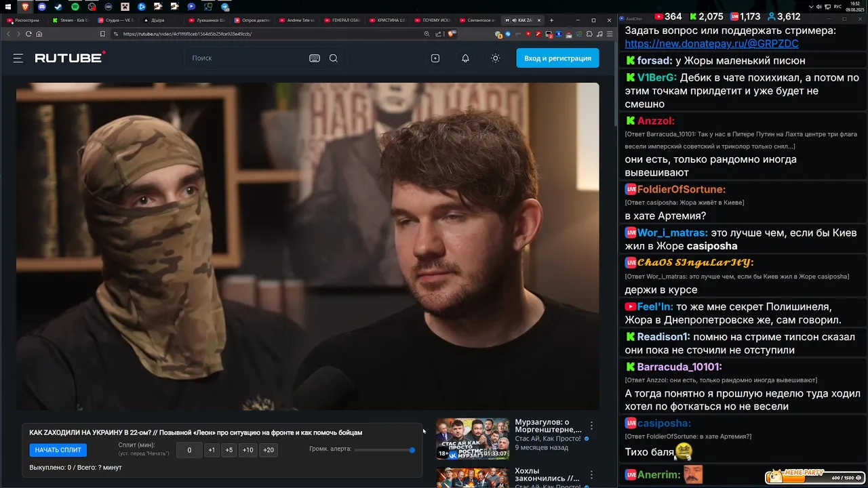Reload the page

pos(28,34)
